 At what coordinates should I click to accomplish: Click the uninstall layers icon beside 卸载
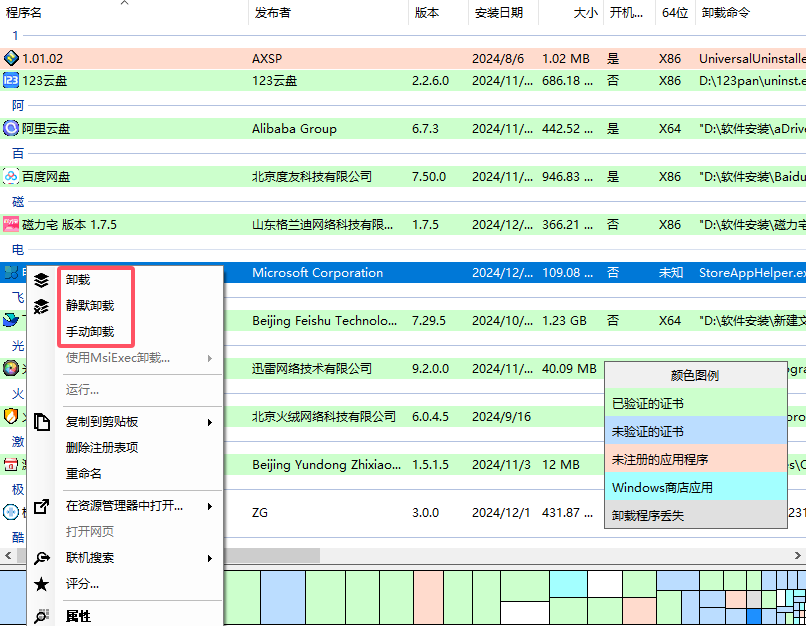tap(41, 280)
